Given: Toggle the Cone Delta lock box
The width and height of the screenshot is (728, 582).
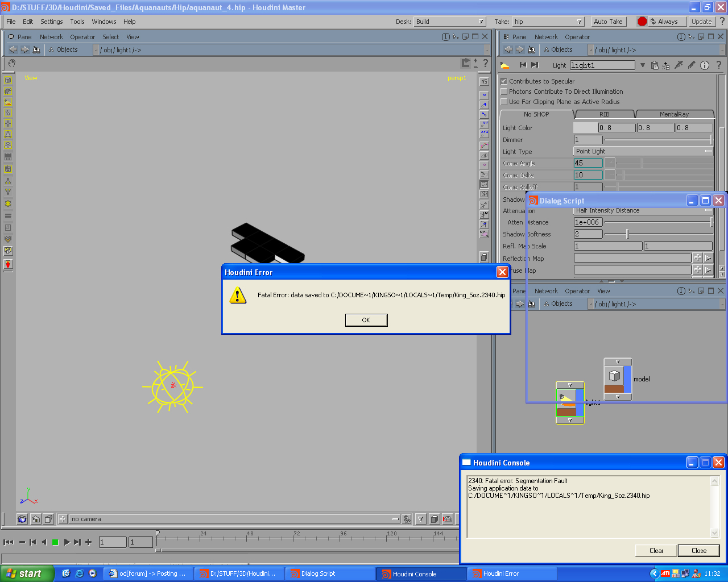Looking at the screenshot, I should (x=610, y=175).
